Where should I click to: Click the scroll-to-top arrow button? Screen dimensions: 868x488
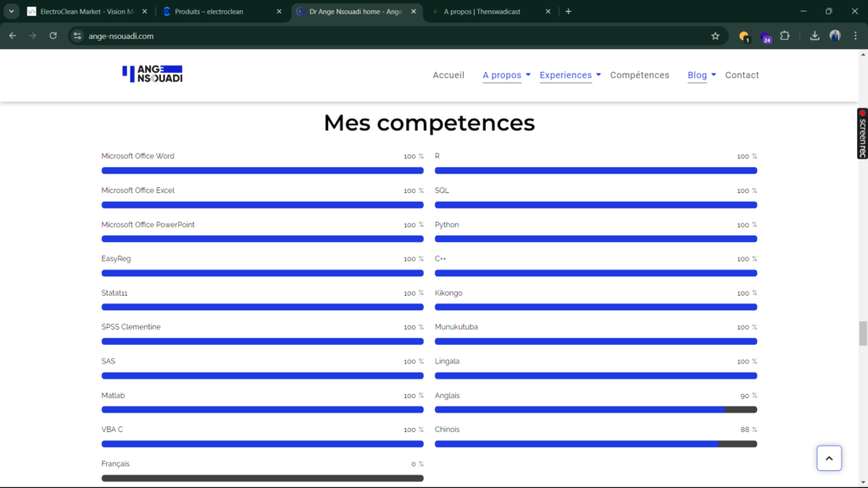click(829, 458)
